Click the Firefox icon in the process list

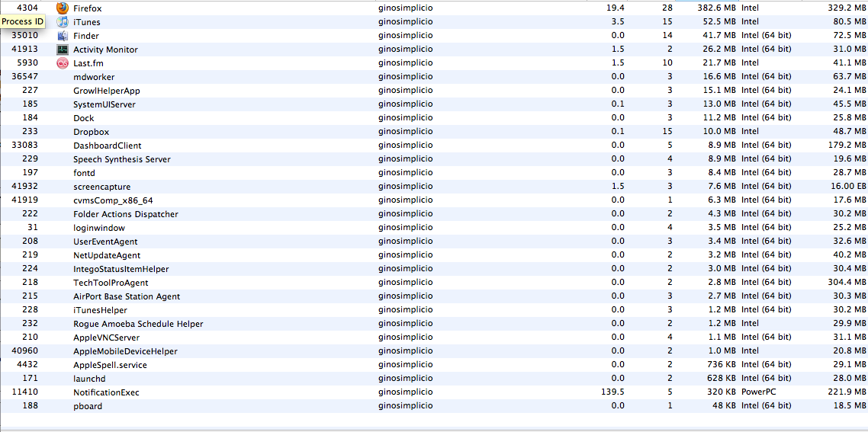pos(63,8)
